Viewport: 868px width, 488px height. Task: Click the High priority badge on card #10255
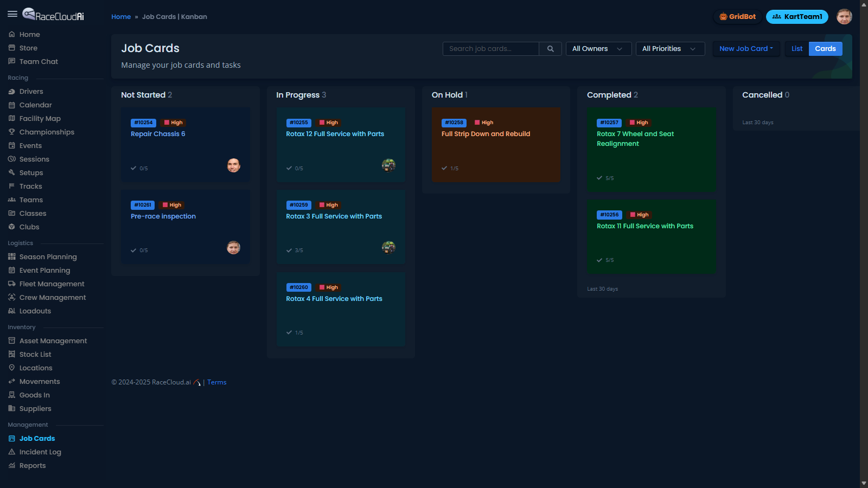pyautogui.click(x=328, y=123)
